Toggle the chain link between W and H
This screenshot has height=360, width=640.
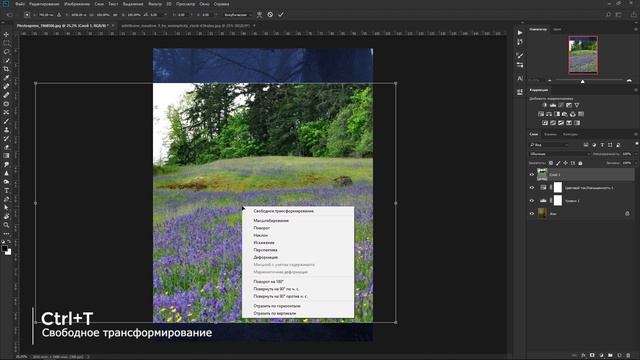[x=116, y=15]
